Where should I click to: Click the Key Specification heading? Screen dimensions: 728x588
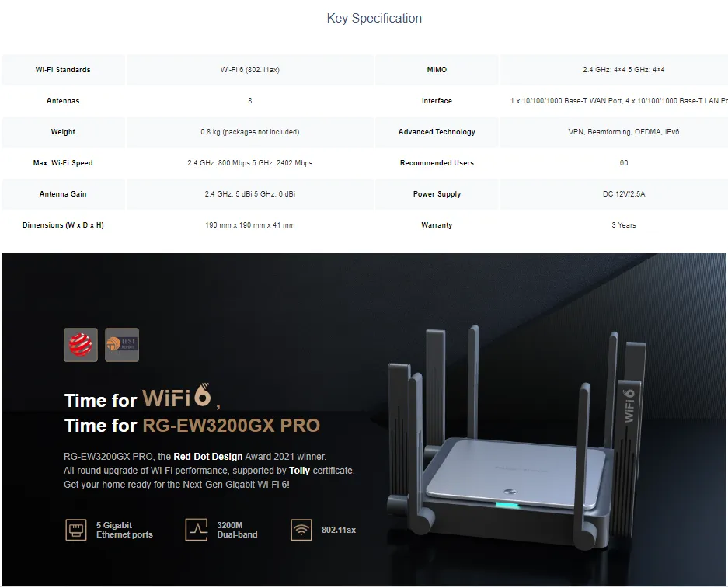[374, 18]
